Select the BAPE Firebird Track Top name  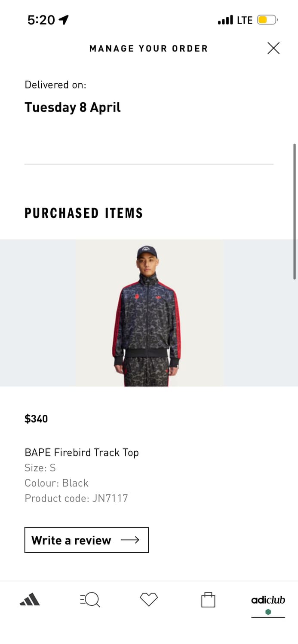click(x=82, y=453)
